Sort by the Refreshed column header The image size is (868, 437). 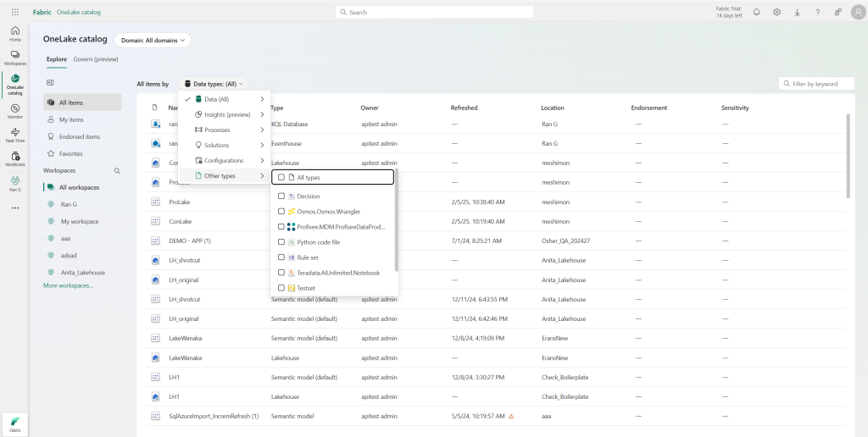(x=464, y=108)
